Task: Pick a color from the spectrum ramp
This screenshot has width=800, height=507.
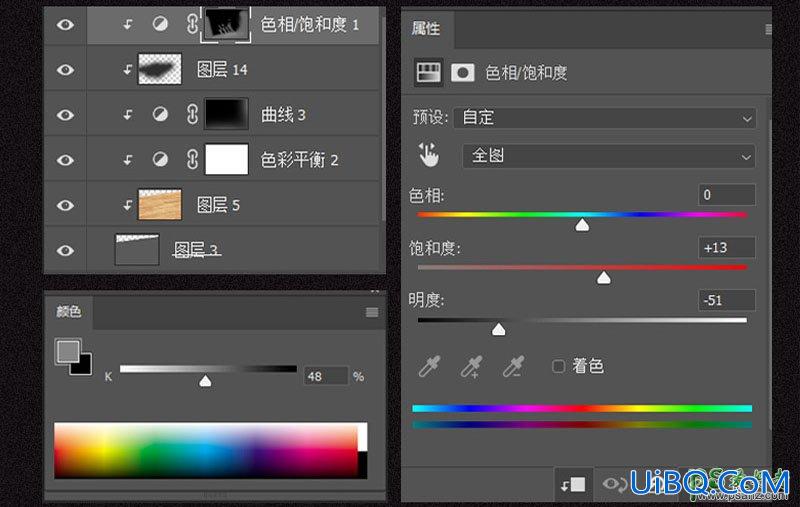Action: coord(206,450)
